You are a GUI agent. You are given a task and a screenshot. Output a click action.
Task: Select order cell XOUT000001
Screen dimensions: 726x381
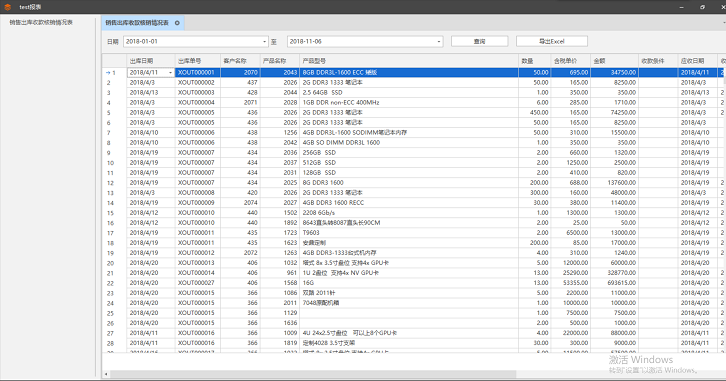[x=198, y=73]
